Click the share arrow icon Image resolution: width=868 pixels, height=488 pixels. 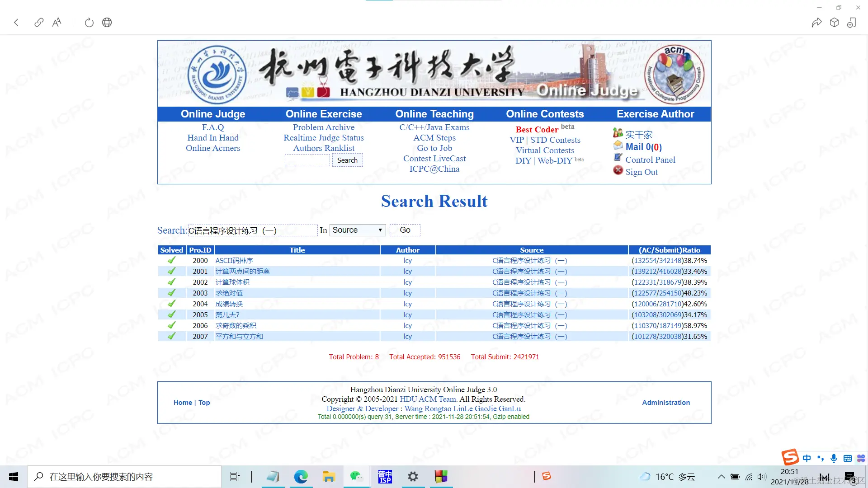pyautogui.click(x=816, y=23)
